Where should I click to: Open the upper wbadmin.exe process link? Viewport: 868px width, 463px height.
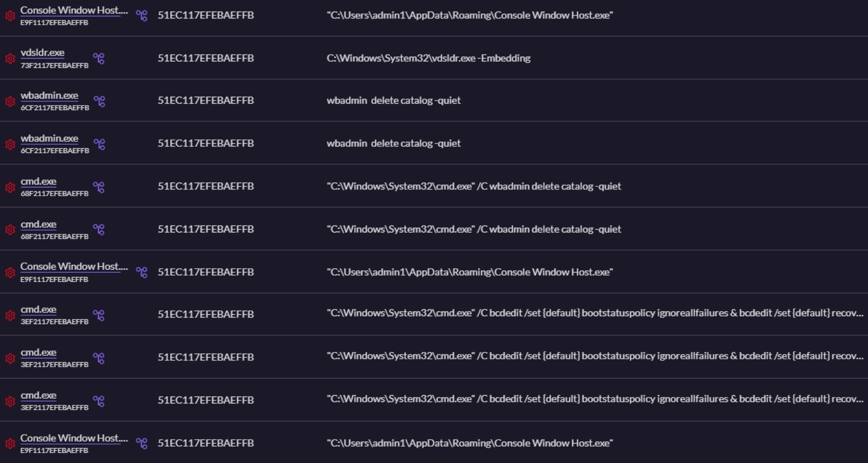(49, 96)
